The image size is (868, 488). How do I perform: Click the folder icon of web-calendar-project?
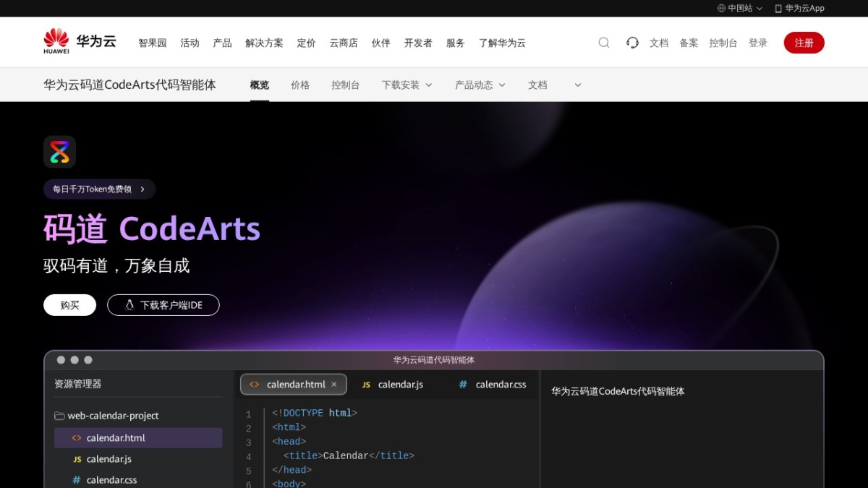tap(59, 416)
